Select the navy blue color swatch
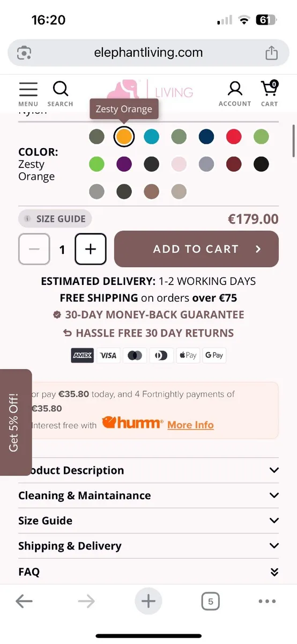Screen dimensions: 297x644 (x=206, y=136)
